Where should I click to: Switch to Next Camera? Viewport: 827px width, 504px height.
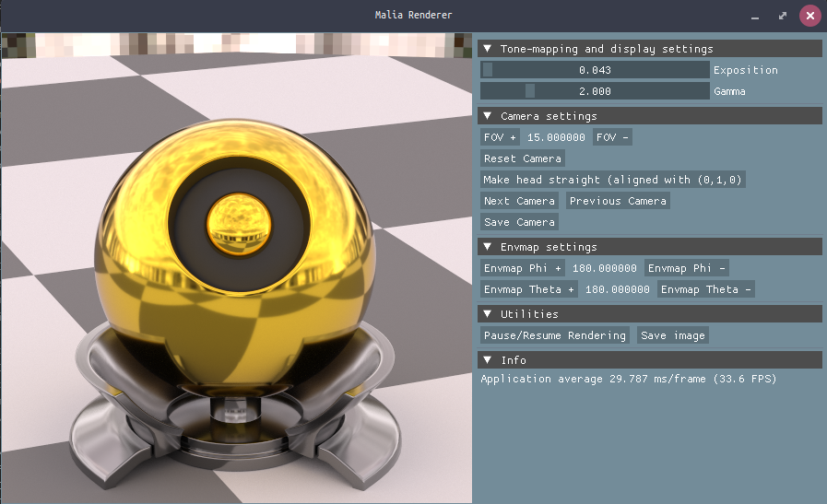point(519,201)
